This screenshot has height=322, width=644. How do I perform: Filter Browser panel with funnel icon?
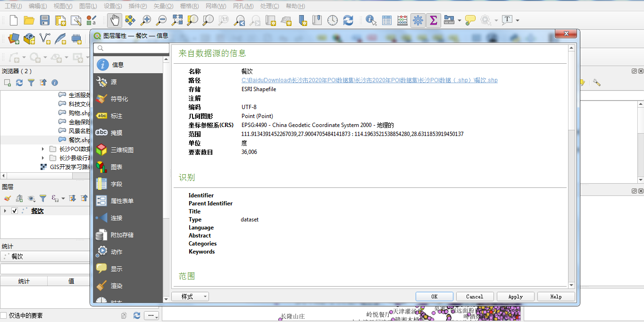pos(31,83)
